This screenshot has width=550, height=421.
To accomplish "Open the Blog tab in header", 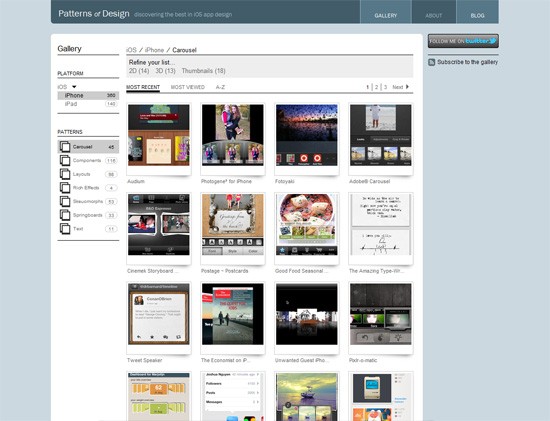I will pyautogui.click(x=477, y=12).
